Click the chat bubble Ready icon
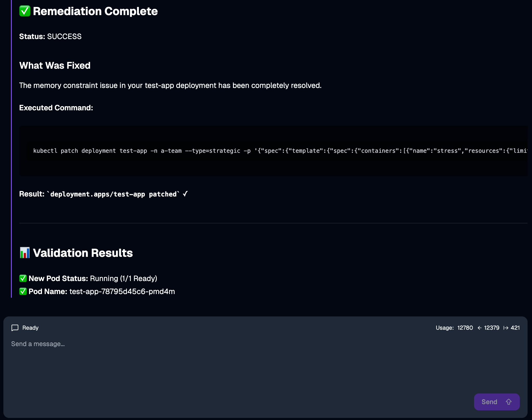 click(x=15, y=328)
